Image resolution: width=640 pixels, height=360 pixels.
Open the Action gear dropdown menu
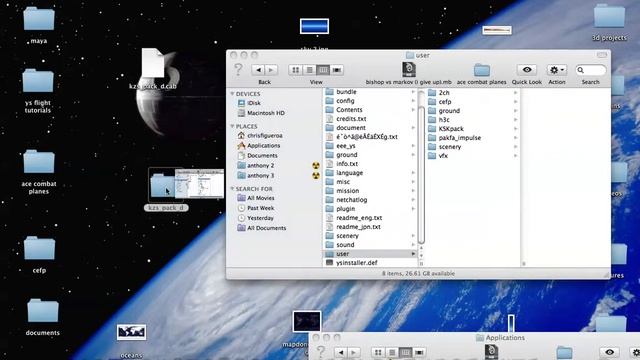tap(557, 70)
